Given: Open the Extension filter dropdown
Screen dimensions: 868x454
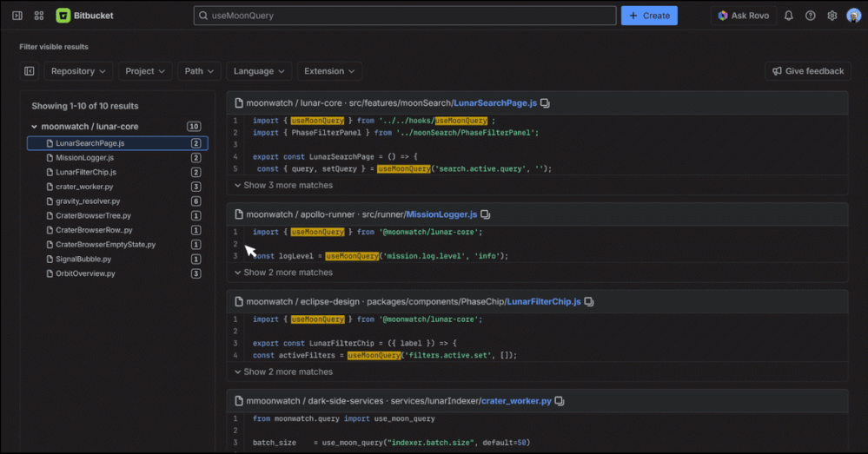Looking at the screenshot, I should (329, 71).
